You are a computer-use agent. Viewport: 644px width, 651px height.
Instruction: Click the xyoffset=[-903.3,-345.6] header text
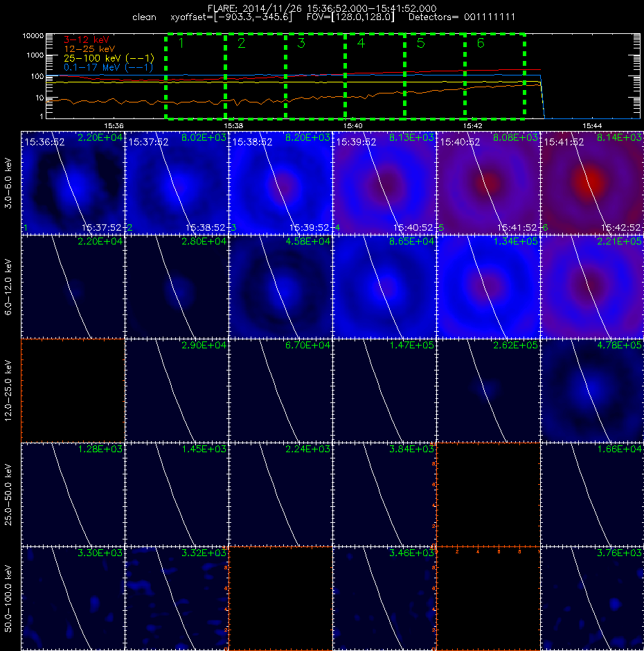231,17
